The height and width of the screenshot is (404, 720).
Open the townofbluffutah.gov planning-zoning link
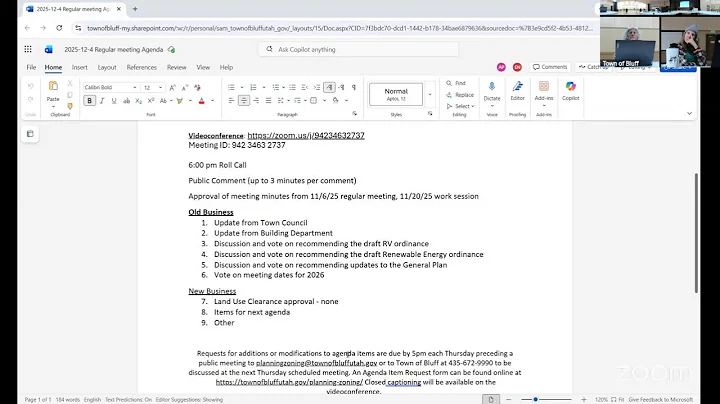click(289, 382)
